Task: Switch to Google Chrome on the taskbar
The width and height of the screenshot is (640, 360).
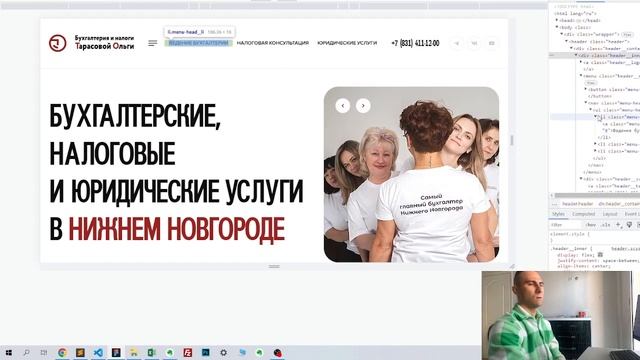Action: click(x=62, y=353)
